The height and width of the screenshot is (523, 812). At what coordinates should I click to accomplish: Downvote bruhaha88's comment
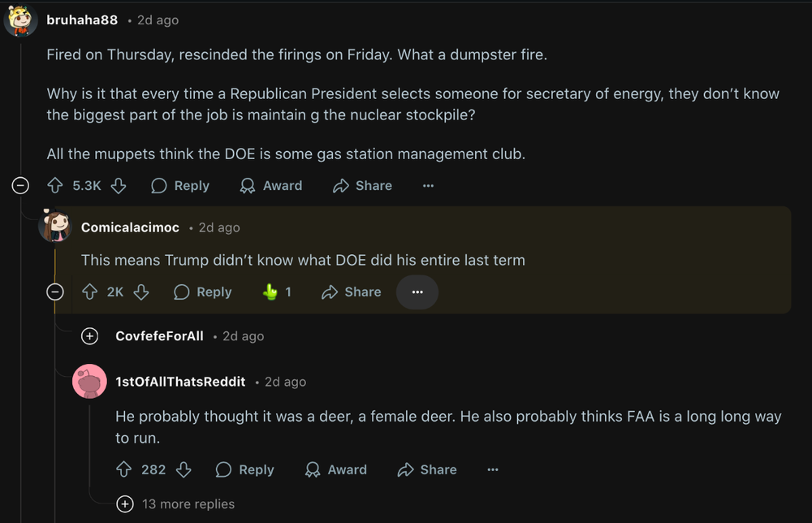119,186
